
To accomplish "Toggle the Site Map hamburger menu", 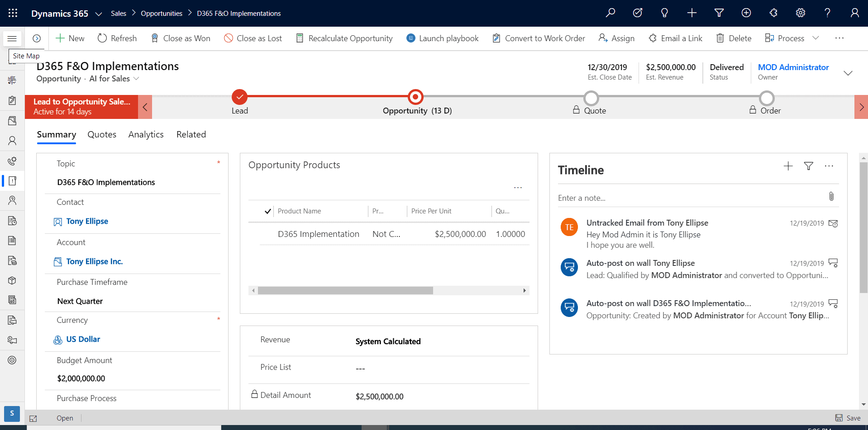I will pos(12,38).
